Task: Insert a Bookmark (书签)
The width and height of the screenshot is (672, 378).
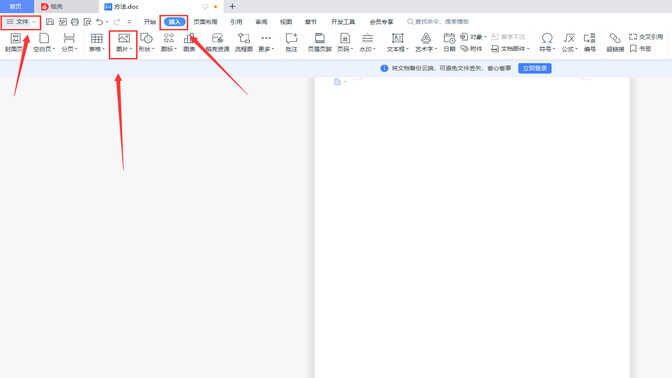Action: [641, 49]
